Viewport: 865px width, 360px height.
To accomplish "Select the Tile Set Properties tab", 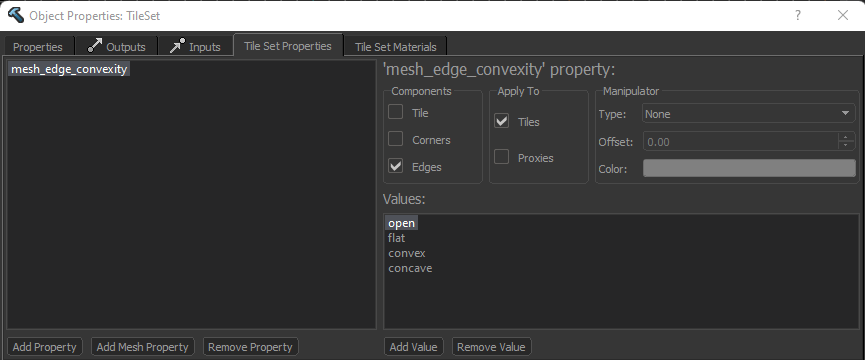I will (288, 46).
